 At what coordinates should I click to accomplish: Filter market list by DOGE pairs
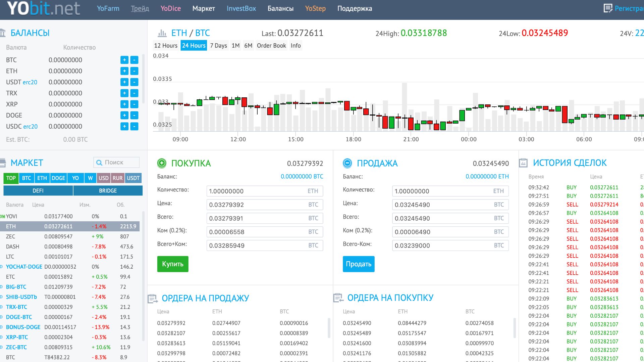(58, 178)
